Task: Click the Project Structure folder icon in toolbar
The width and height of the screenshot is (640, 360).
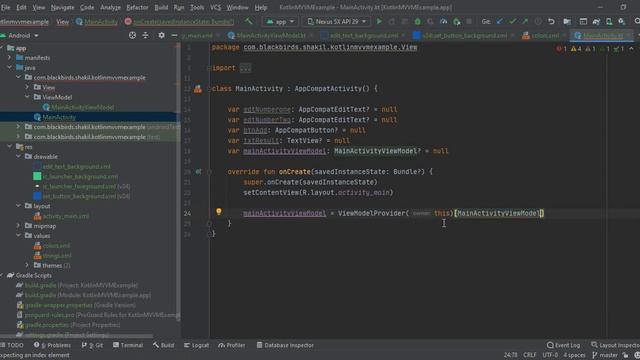Action: [x=567, y=21]
